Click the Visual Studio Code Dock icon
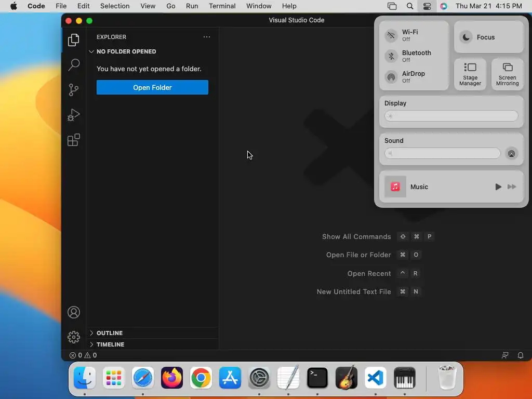The image size is (532, 399). (x=376, y=378)
